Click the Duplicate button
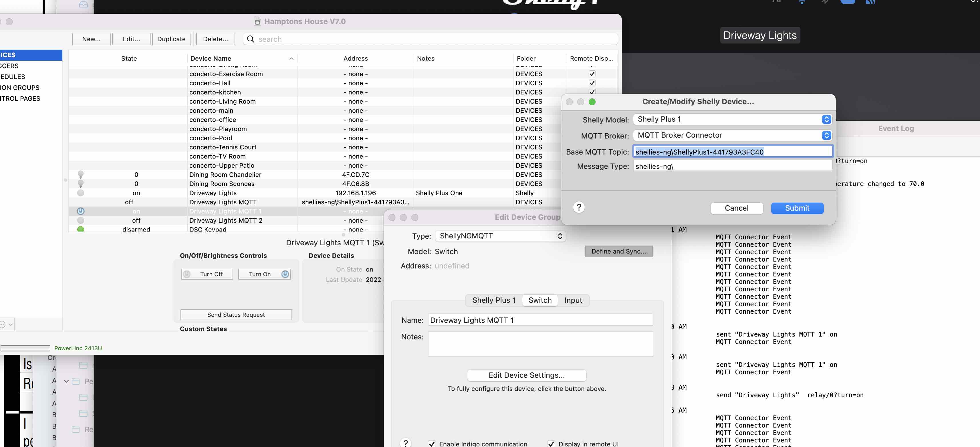 pos(171,39)
